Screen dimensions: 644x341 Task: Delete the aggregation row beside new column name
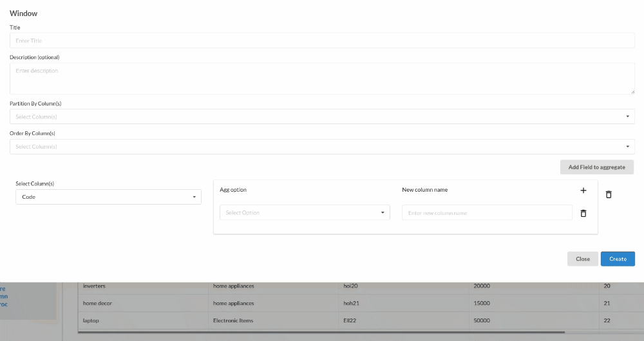pyautogui.click(x=583, y=213)
